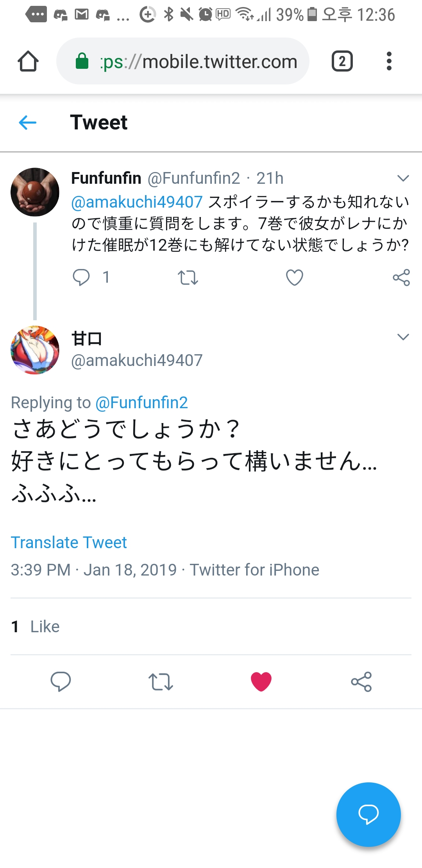The height and width of the screenshot is (868, 422).
Task: View the 1 Like list
Action: pyautogui.click(x=36, y=626)
